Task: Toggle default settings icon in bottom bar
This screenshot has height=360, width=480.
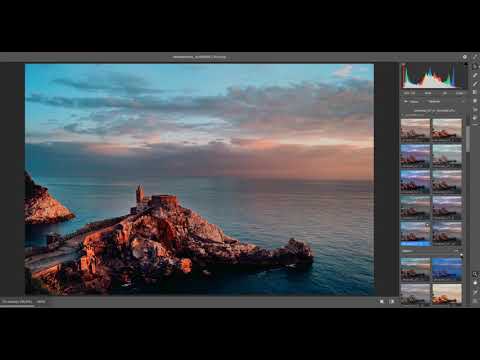Action: coord(392,301)
